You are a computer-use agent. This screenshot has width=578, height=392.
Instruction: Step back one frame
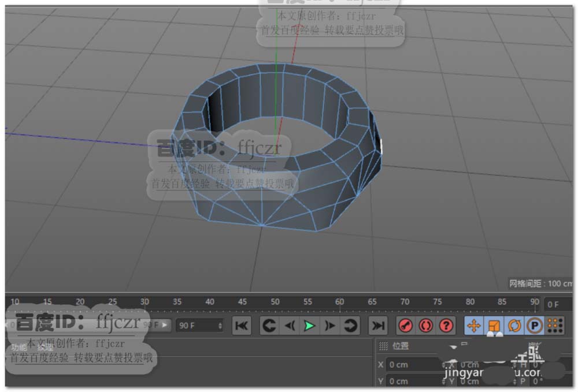290,326
